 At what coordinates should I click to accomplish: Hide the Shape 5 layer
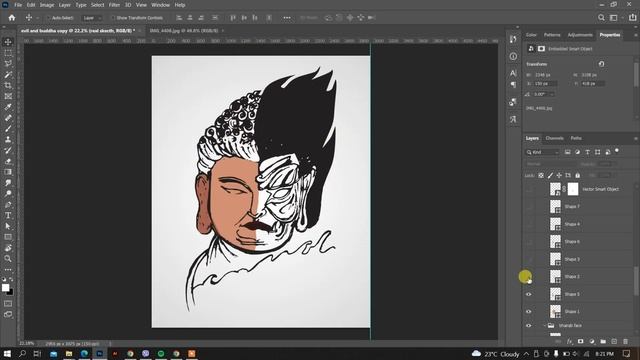[x=529, y=294]
